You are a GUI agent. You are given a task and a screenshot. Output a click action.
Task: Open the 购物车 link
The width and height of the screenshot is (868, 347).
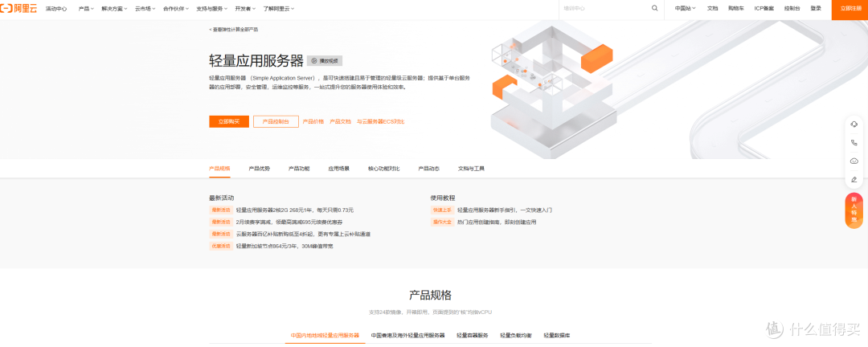(735, 8)
